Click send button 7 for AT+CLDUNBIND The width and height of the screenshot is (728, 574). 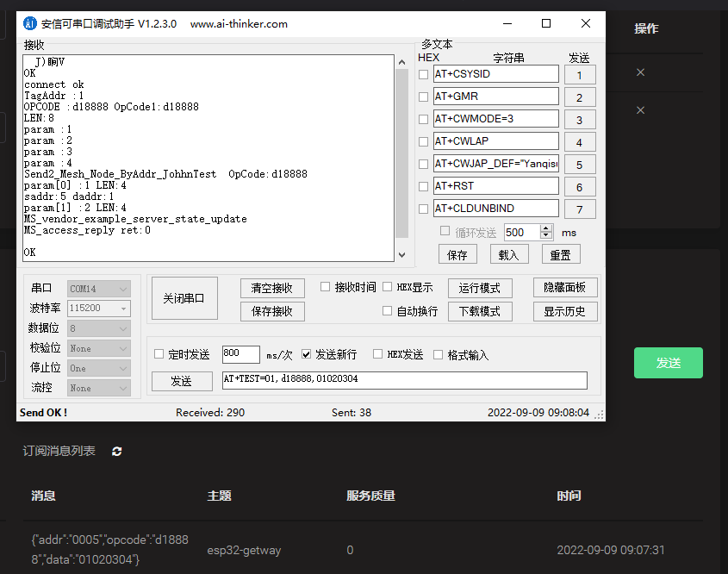580,209
